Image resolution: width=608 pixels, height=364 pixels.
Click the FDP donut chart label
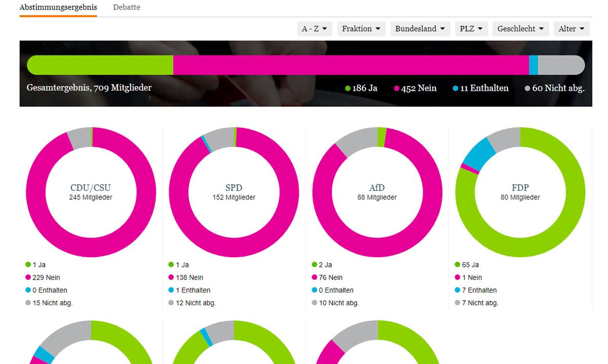(x=520, y=188)
